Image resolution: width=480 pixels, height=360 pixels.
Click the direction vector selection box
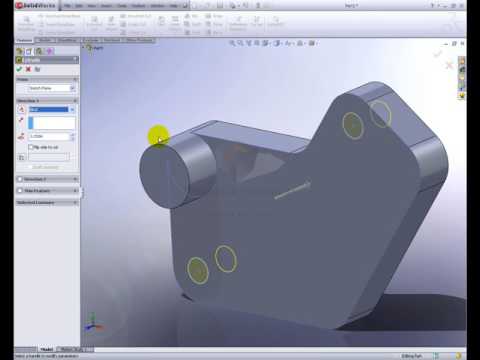[52, 123]
